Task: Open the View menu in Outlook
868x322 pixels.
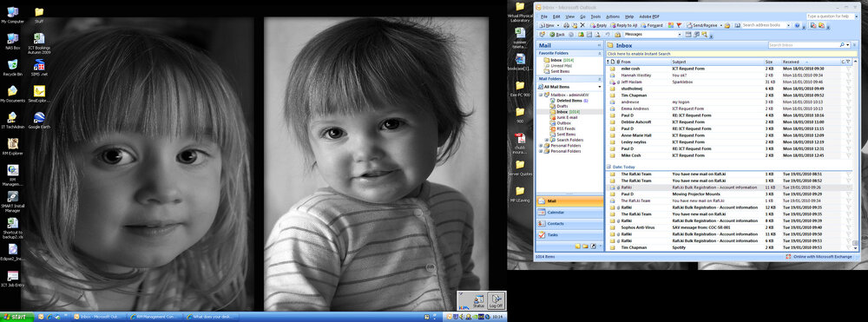Action: click(x=569, y=16)
